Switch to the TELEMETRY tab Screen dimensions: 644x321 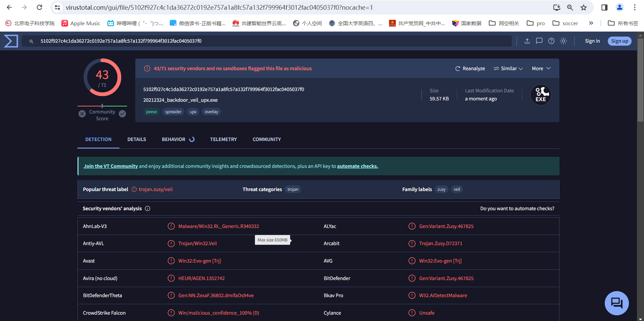(223, 139)
